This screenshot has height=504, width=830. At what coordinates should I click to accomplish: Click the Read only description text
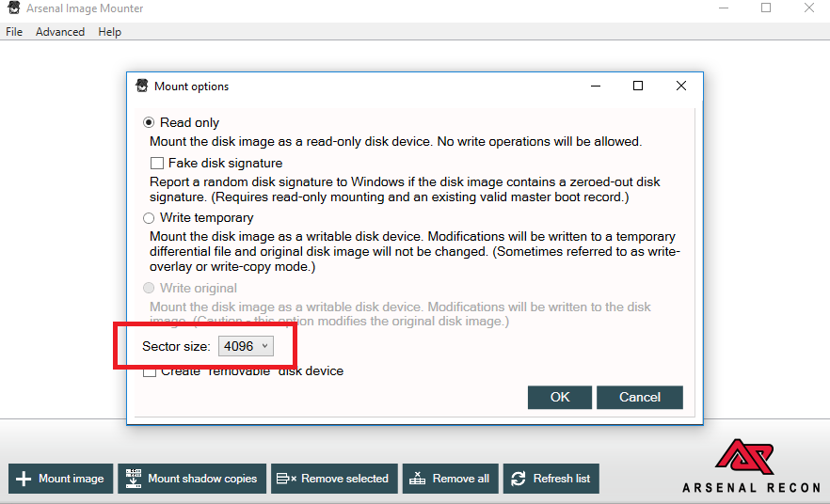(395, 142)
